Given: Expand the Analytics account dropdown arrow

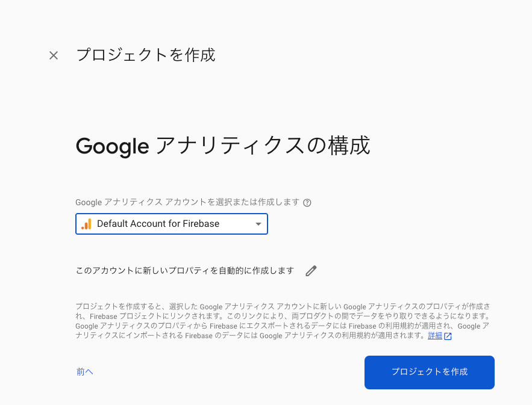Looking at the screenshot, I should click(x=258, y=224).
